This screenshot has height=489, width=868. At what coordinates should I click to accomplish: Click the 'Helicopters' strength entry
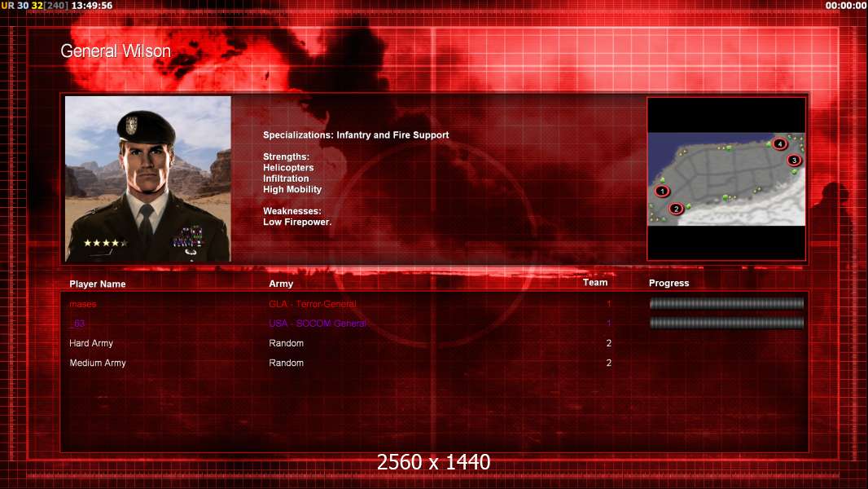click(288, 168)
